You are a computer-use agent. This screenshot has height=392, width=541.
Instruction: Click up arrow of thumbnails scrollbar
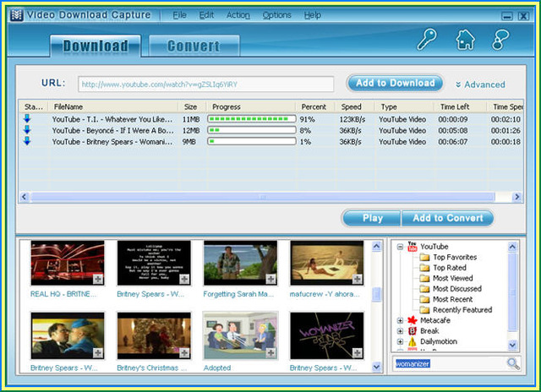click(x=376, y=246)
